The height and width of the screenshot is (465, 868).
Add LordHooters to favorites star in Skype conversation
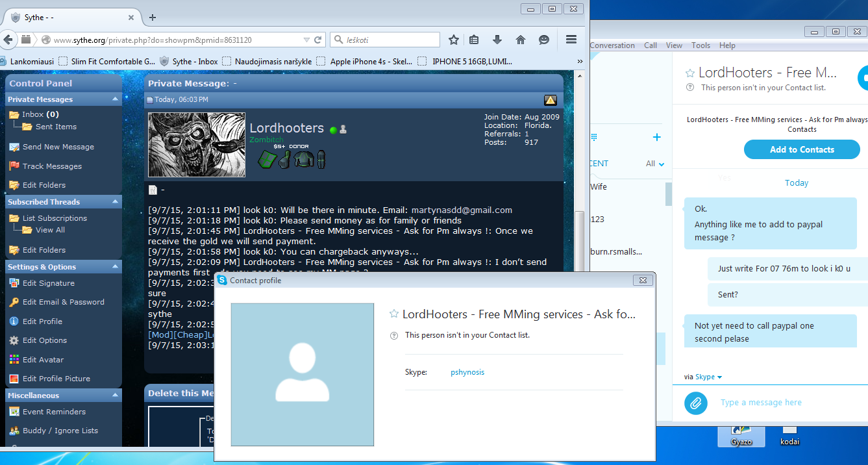click(x=690, y=73)
